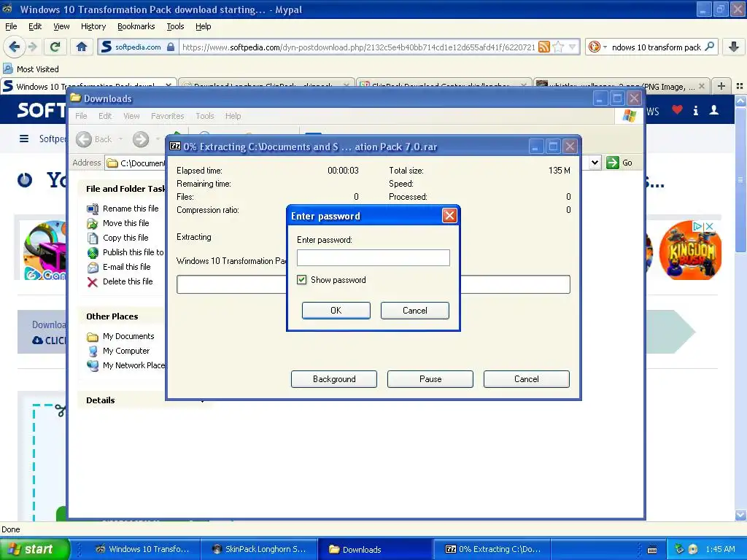Click the keyboard icon in the taskbar
747x560 pixels.
pos(652,550)
